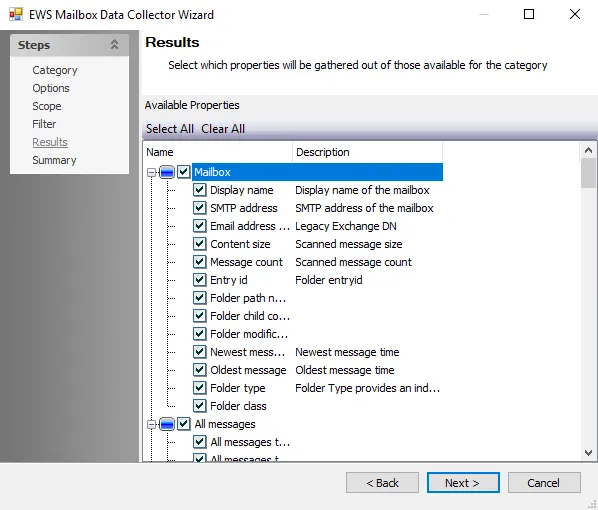598x510 pixels.
Task: Click the < Back button
Action: 382,483
